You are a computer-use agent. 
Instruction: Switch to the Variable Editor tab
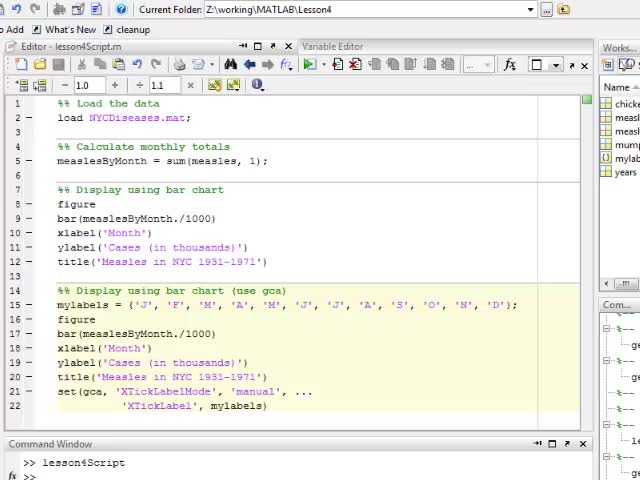coord(332,46)
